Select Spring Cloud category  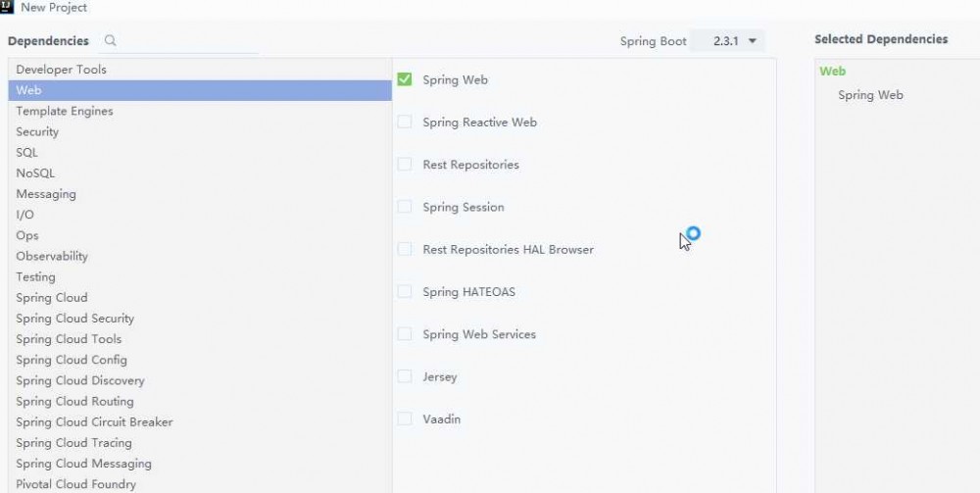click(200, 297)
